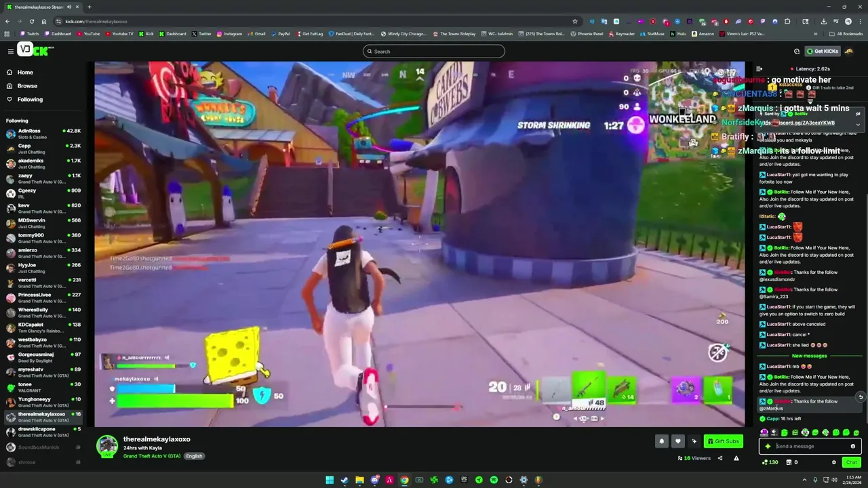Screen dimensions: 868x488
Task: Click the streamer avatar below video
Action: tap(106, 446)
